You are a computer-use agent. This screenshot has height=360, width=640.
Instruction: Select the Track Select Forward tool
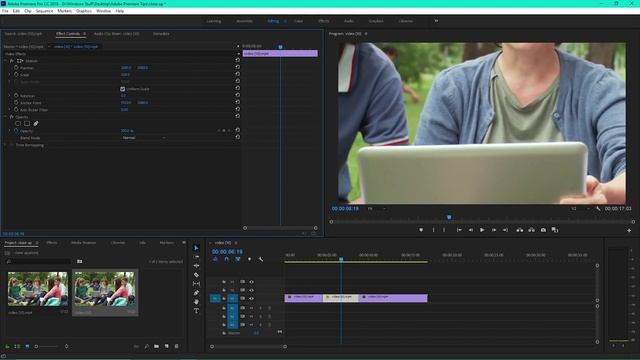(196, 257)
